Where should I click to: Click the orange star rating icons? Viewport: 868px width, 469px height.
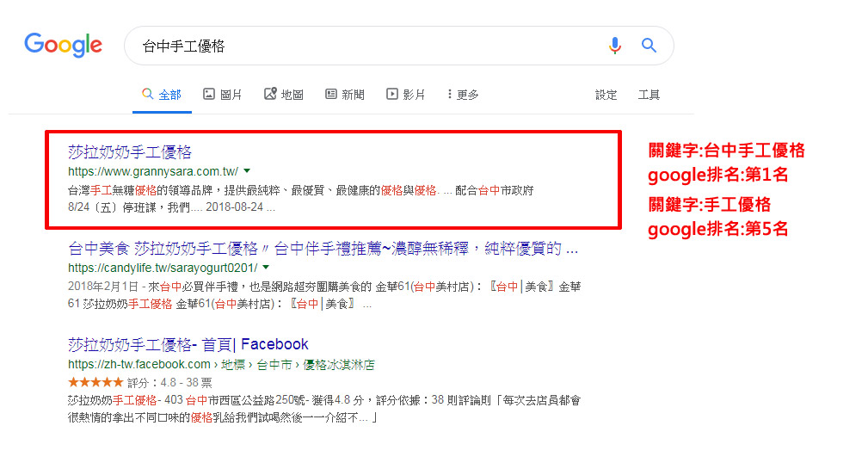coord(95,381)
